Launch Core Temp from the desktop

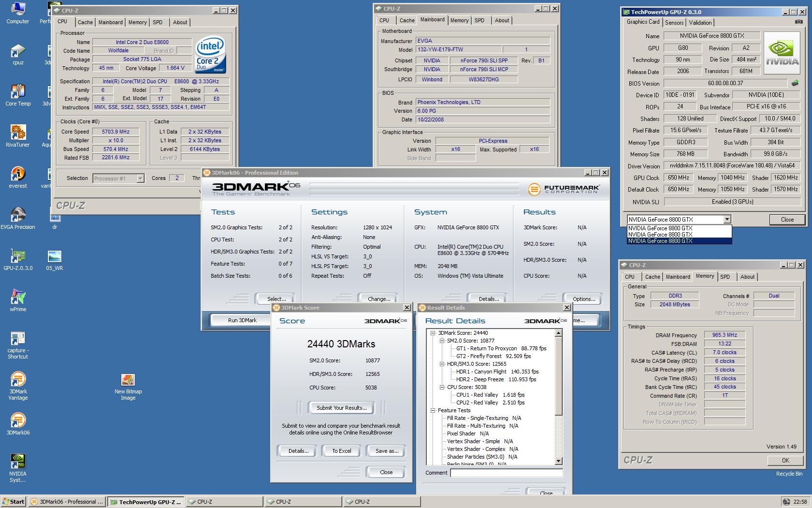click(x=17, y=95)
